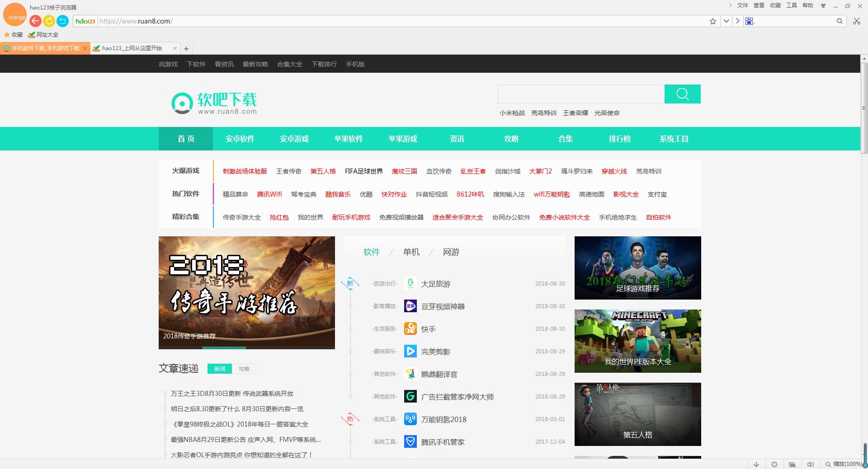Open 网址大全 bookmark

click(x=43, y=35)
